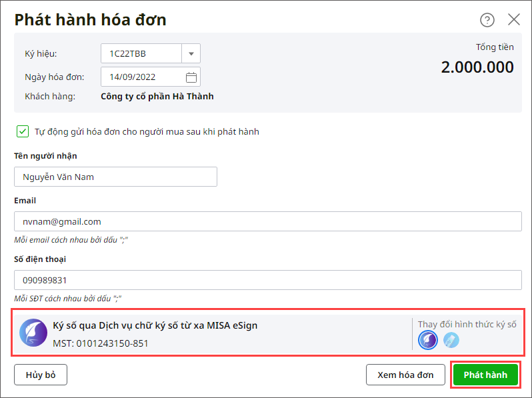The width and height of the screenshot is (532, 398).
Task: Open the help question mark icon
Action: (487, 20)
